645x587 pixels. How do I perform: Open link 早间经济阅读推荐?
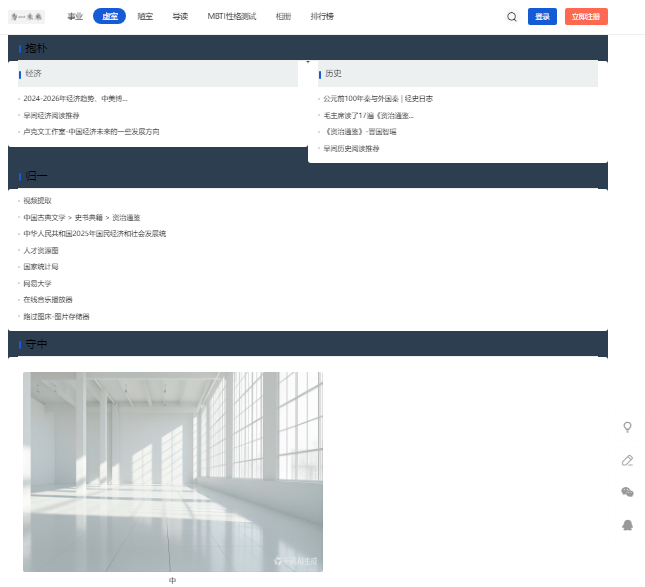click(51, 116)
